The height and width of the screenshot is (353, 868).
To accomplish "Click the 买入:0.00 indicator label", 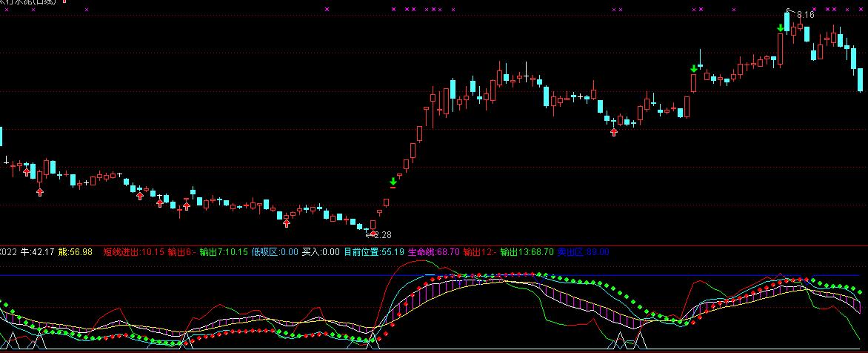I will point(321,252).
